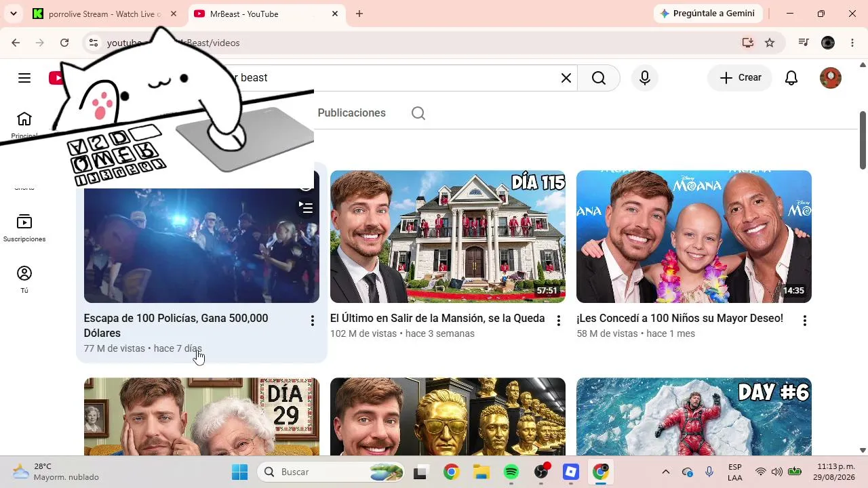Open the Chrome profile avatar
The image size is (868, 488).
point(828,43)
